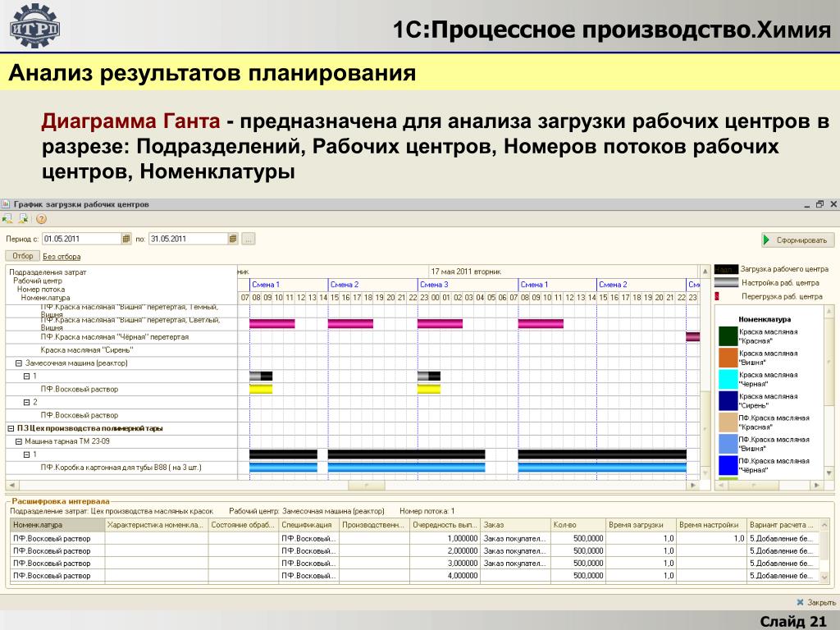840x630 pixels.
Task: Select the cyan Краска масляная Чёрная swatch
Action: click(x=728, y=379)
